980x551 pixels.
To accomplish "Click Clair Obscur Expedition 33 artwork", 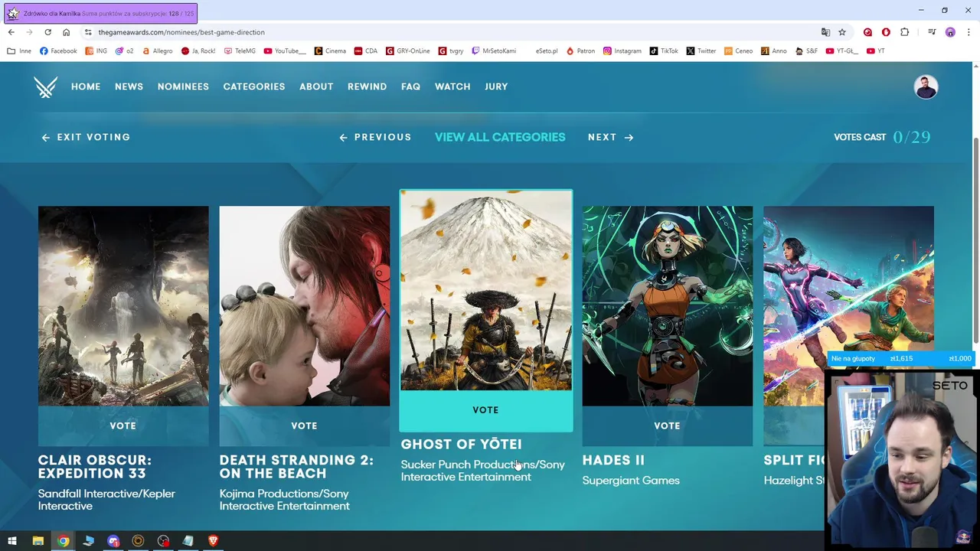I will coord(123,306).
